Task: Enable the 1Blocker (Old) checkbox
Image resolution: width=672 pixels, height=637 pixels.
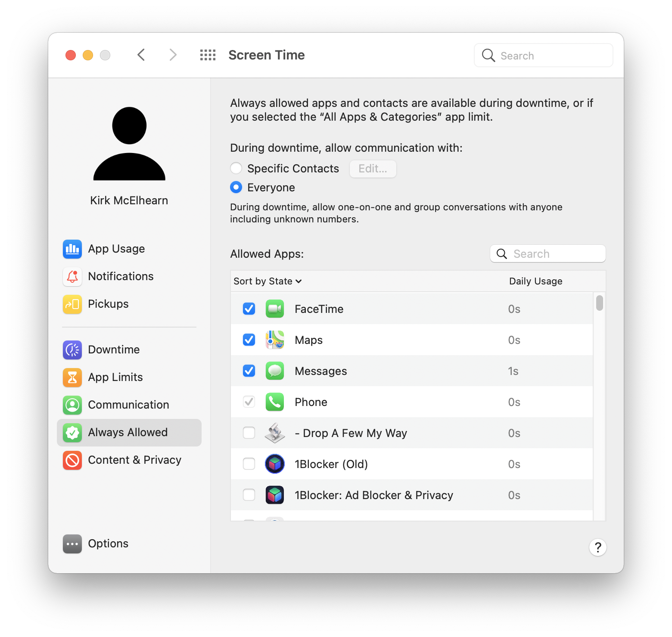Action: click(x=249, y=464)
